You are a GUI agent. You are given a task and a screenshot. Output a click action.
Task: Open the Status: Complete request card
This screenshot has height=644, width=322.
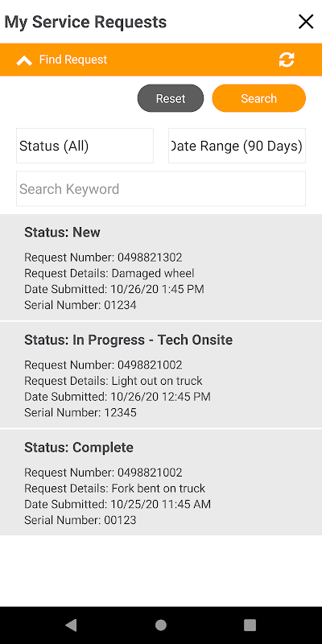pyautogui.click(x=161, y=482)
